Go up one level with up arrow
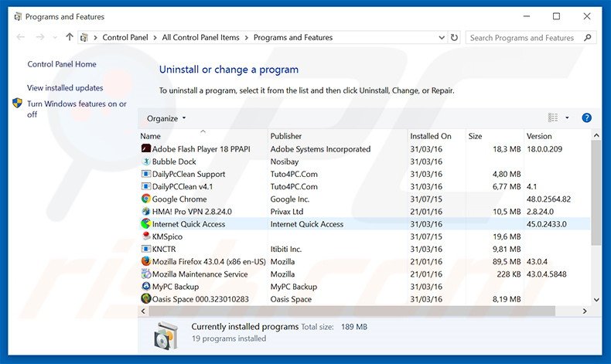 click(70, 37)
